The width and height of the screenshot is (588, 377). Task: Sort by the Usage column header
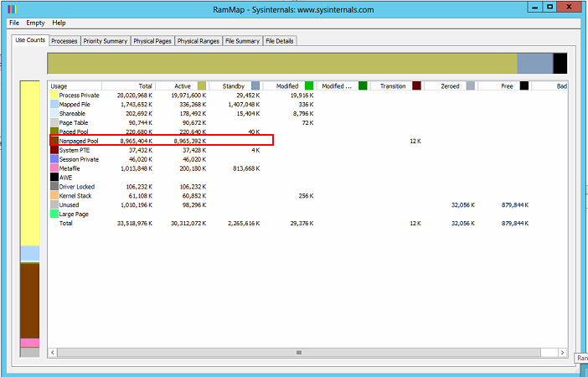[75, 86]
